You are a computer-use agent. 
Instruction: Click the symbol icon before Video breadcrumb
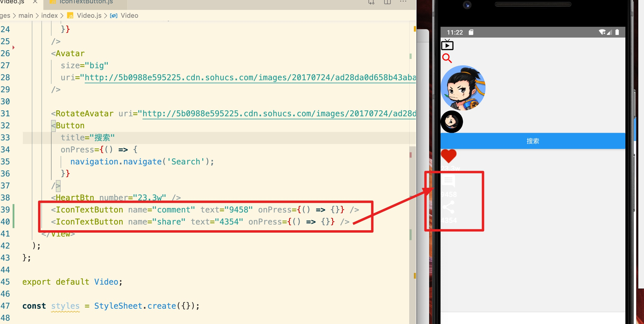[x=114, y=16]
